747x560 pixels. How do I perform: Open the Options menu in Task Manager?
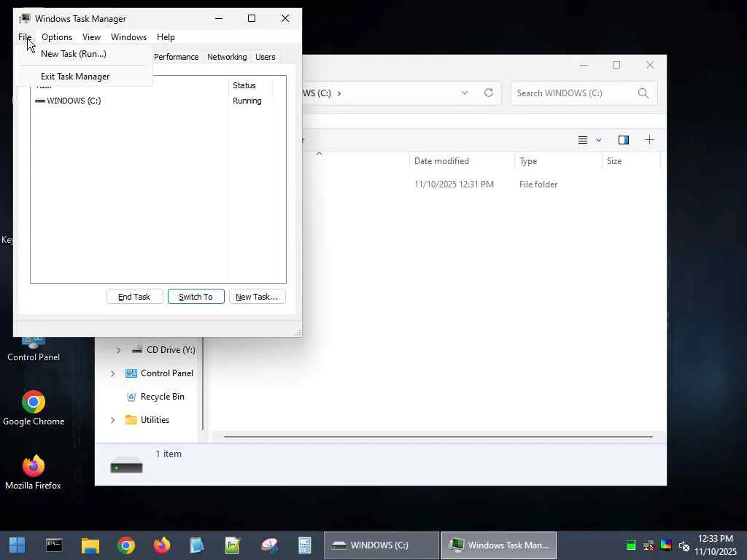[57, 37]
